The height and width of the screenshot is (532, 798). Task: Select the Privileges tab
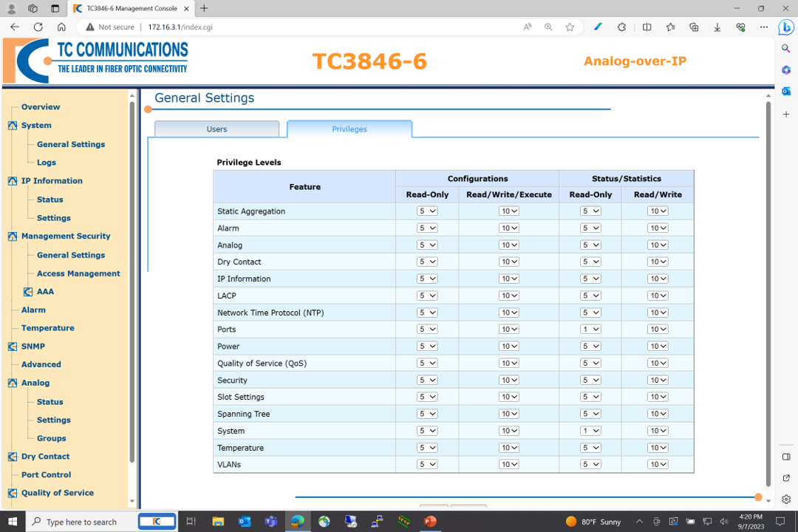pos(349,129)
